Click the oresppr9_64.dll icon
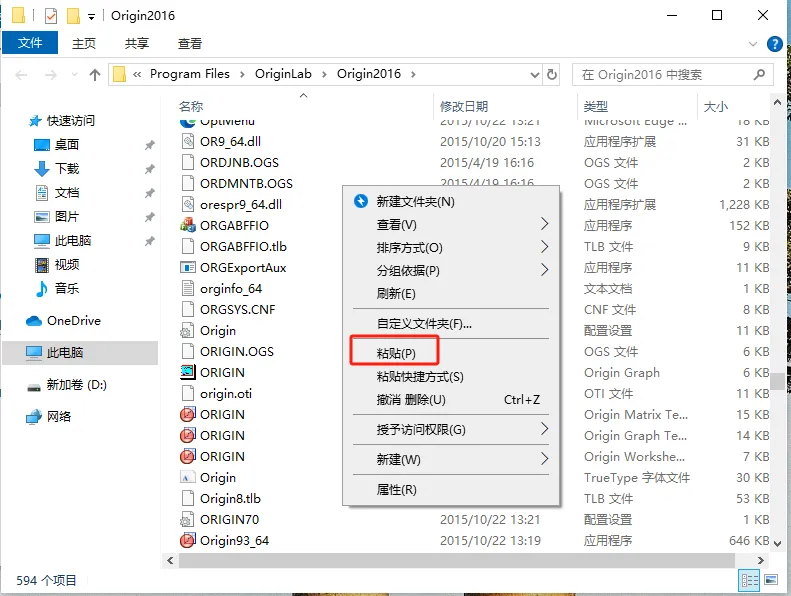The image size is (791, 596). (x=188, y=204)
